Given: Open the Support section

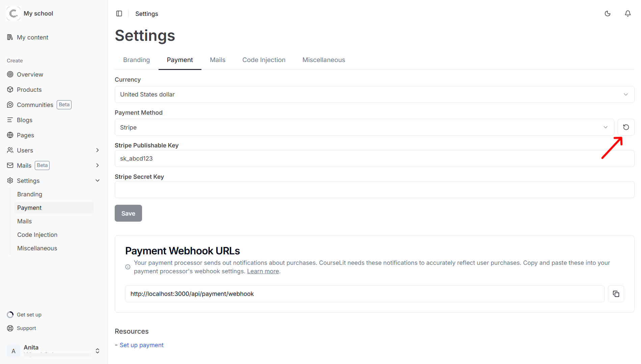Looking at the screenshot, I should click(x=26, y=328).
